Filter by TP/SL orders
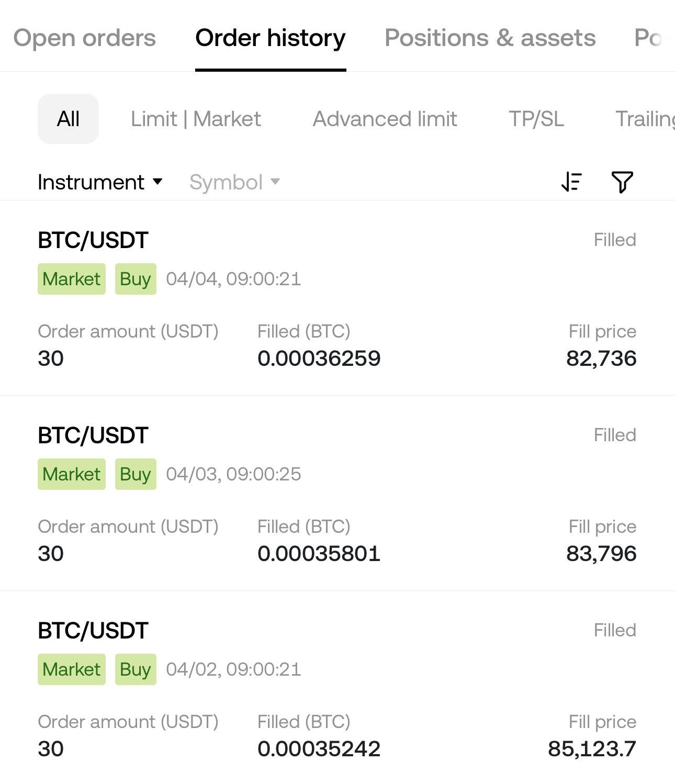Viewport: 675px width, 784px height. pos(536,119)
